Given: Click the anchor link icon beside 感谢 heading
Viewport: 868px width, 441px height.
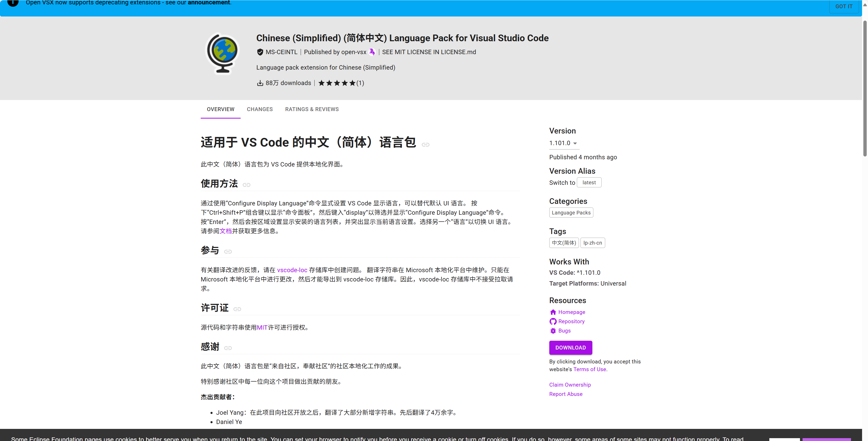Looking at the screenshot, I should click(x=228, y=348).
